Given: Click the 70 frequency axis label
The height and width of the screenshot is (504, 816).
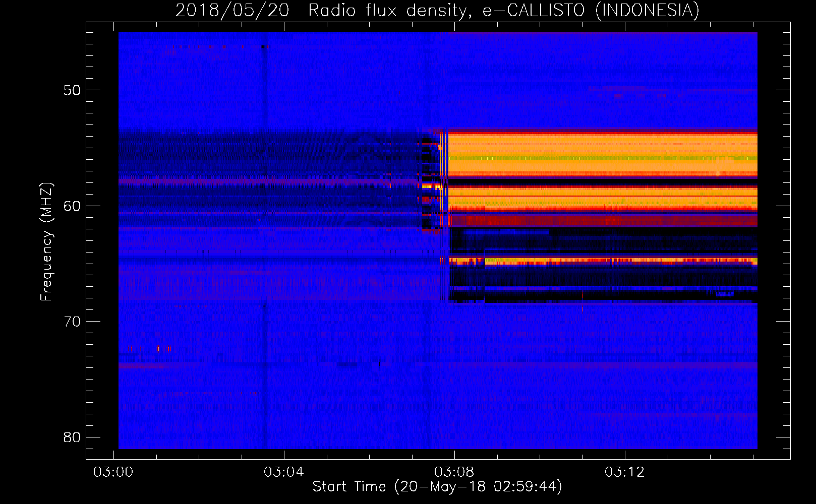Looking at the screenshot, I should 72,322.
